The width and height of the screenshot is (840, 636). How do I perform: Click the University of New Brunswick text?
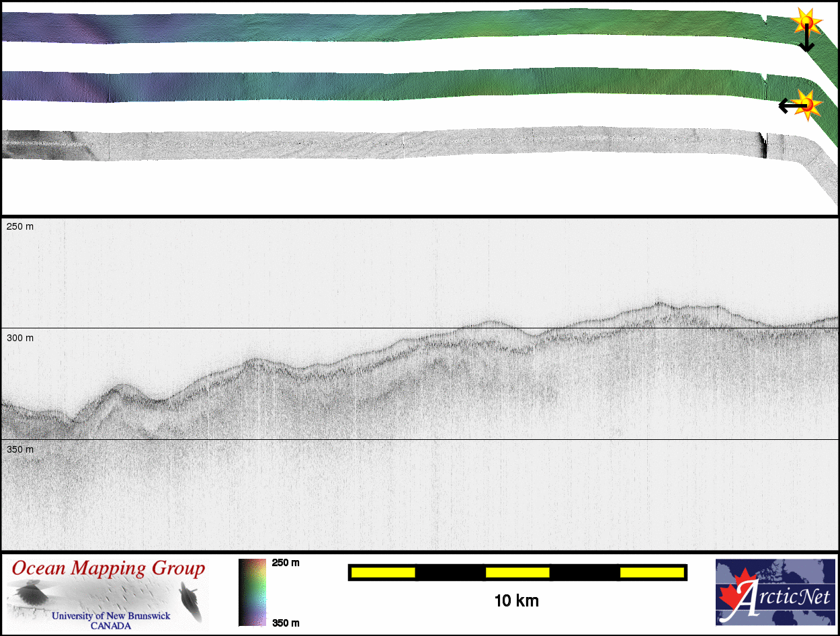coord(111,616)
